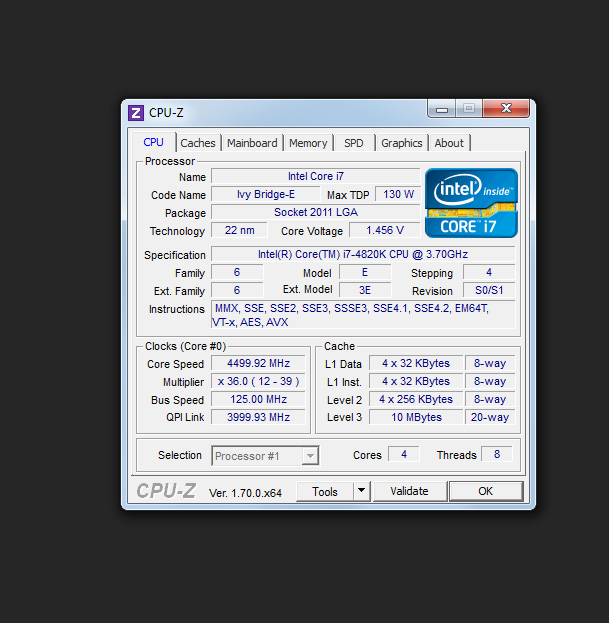Click the Specification field 'i7-4820K CPU @ 3.70GHz'
Image resolution: width=609 pixels, height=623 pixels.
[363, 254]
